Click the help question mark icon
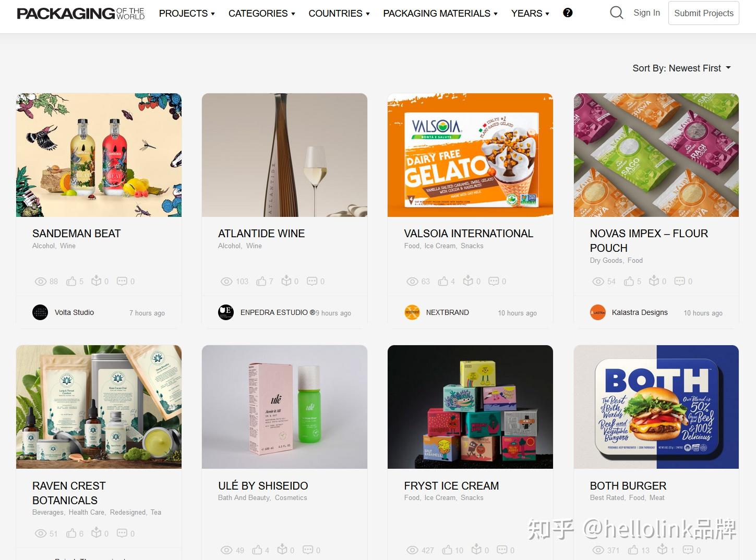This screenshot has height=560, width=756. click(x=568, y=13)
